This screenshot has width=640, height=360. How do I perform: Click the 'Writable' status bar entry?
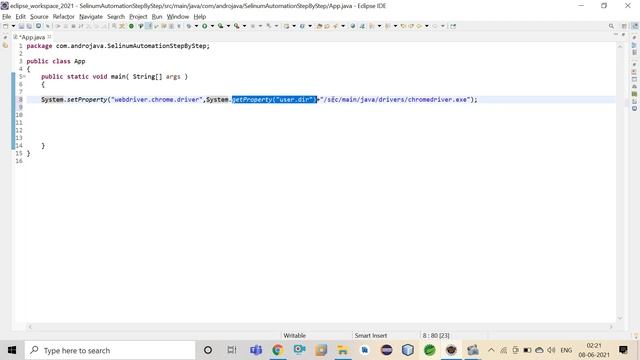pos(295,336)
